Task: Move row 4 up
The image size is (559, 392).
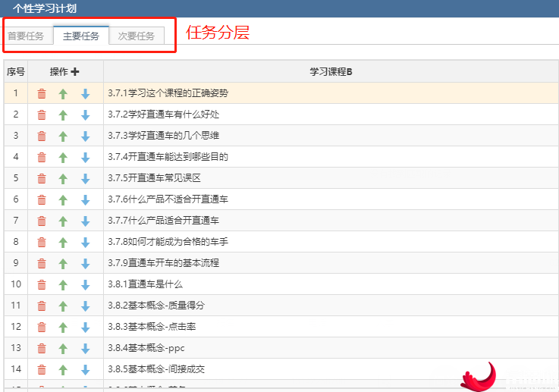Action: [x=63, y=158]
